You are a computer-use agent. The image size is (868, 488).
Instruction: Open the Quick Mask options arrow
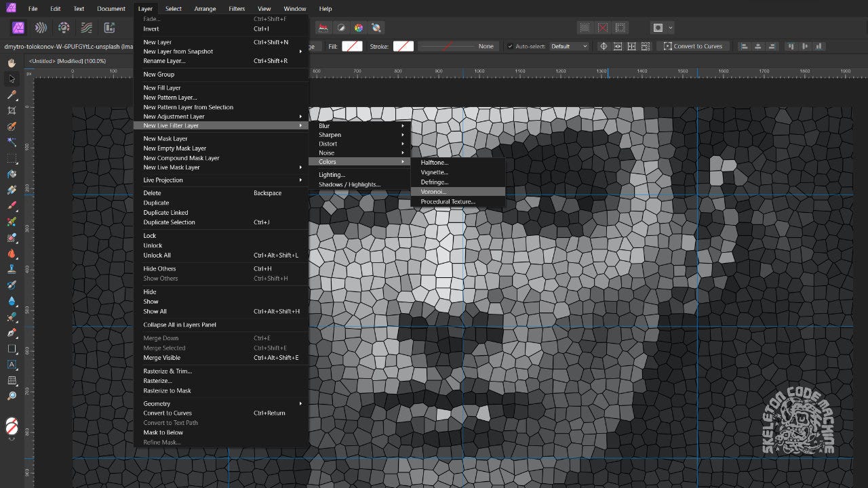671,28
